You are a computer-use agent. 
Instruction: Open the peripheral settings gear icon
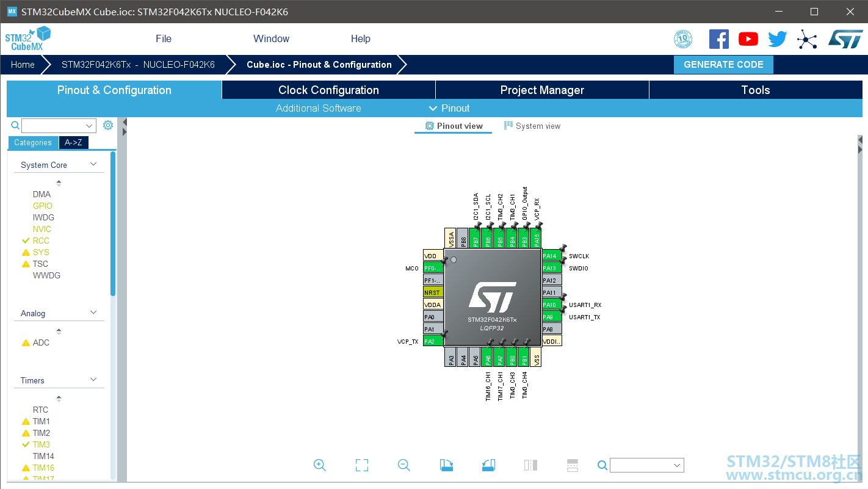coord(108,125)
